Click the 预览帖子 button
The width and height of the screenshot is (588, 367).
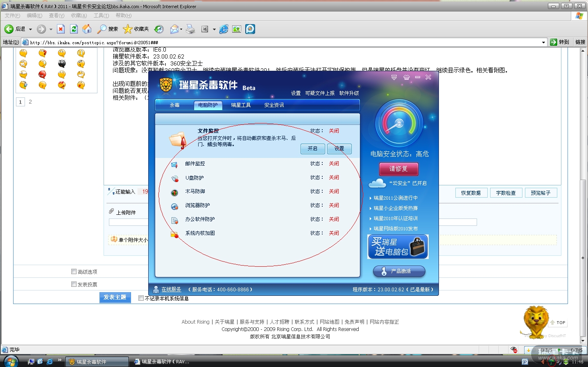[541, 193]
